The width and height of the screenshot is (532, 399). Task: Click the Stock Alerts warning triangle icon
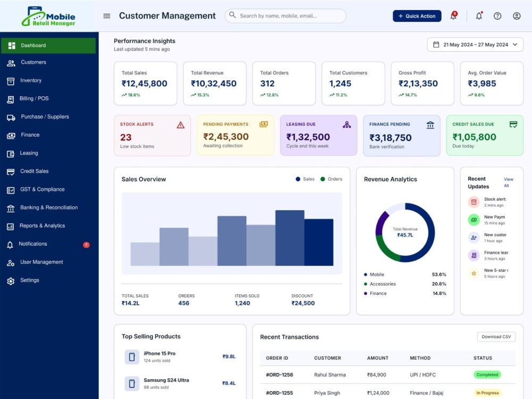click(180, 125)
